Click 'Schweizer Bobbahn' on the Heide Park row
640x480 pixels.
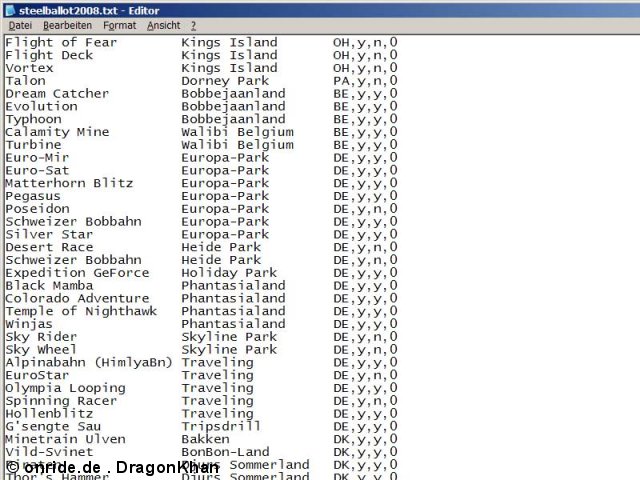(73, 260)
